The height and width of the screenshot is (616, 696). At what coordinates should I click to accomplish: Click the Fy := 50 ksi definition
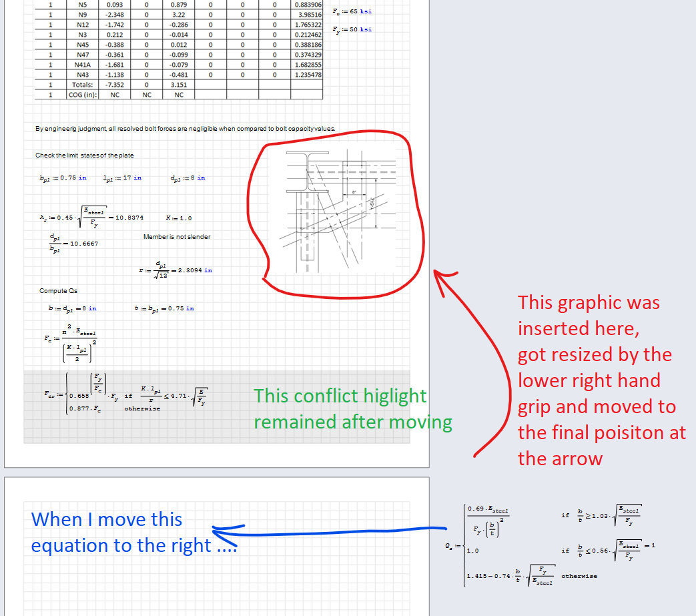pos(350,29)
